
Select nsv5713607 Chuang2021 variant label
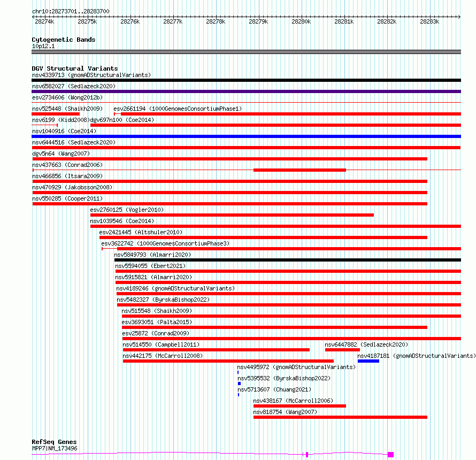coord(274,389)
